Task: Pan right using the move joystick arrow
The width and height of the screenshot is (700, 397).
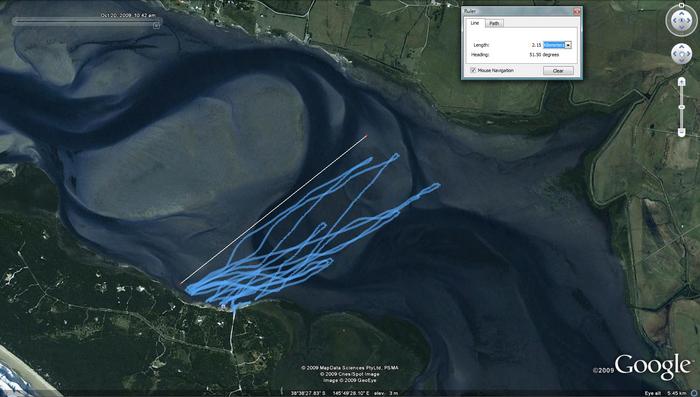Action: 688,54
